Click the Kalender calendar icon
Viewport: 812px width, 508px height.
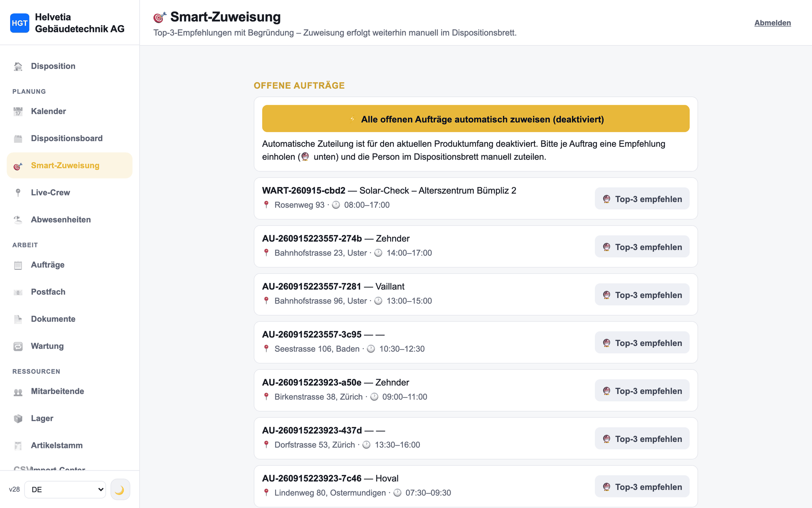click(18, 111)
